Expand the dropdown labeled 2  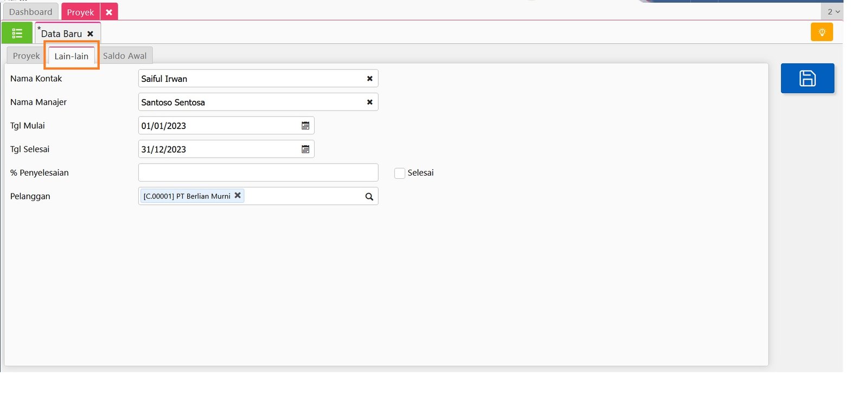coord(833,12)
